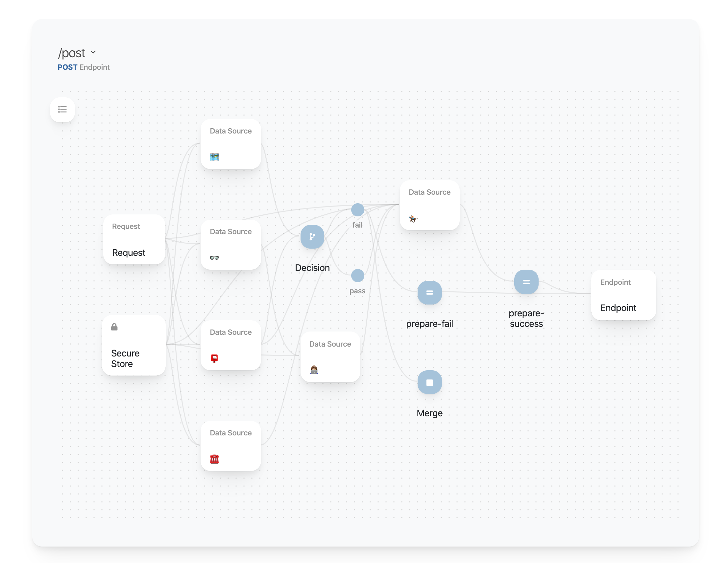The image size is (728, 563).
Task: Click the fail outcome circle
Action: pos(357,210)
